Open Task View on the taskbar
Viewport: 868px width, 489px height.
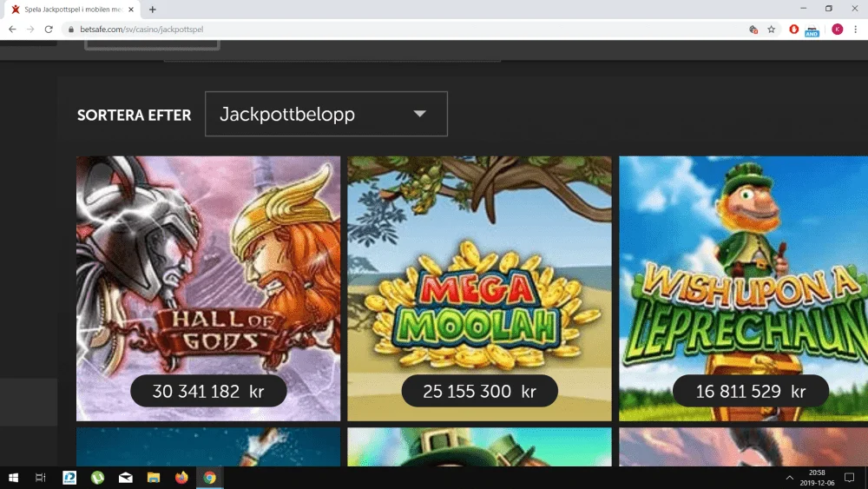(41, 478)
